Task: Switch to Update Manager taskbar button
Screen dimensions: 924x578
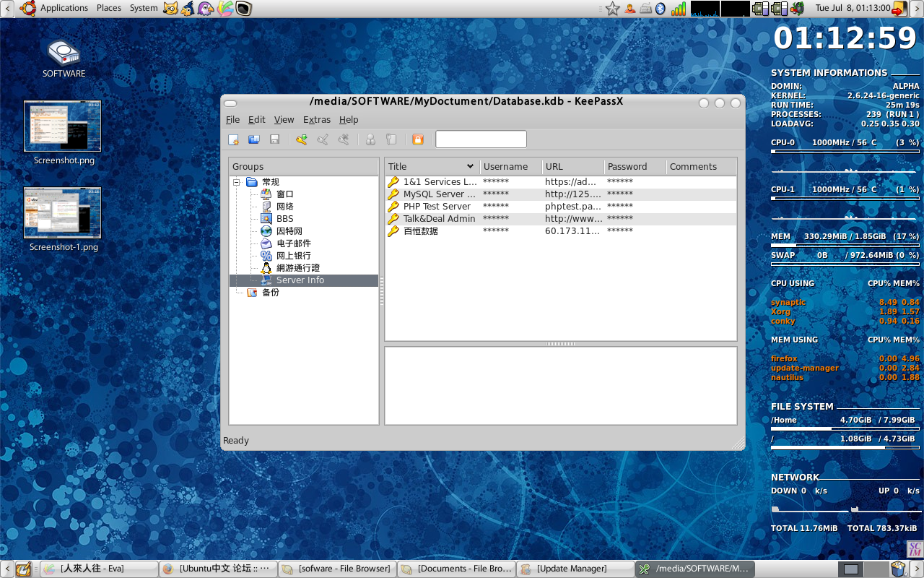Action: (x=575, y=569)
